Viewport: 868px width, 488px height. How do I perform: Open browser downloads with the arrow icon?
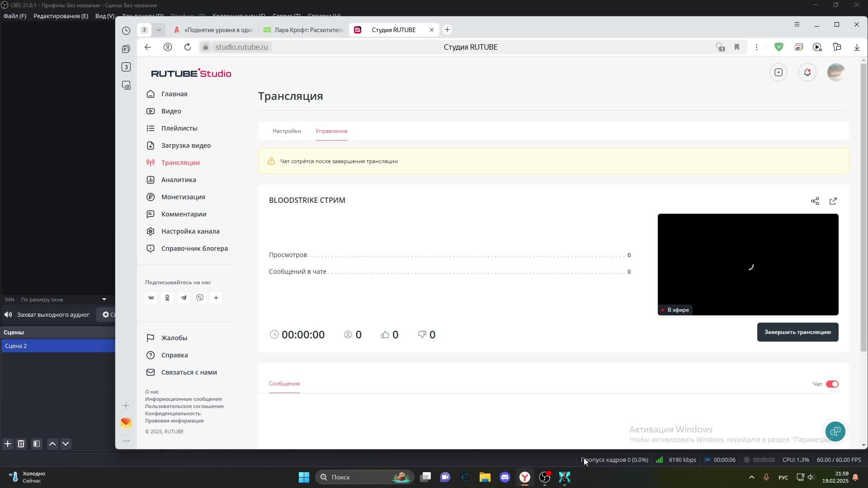point(857,47)
